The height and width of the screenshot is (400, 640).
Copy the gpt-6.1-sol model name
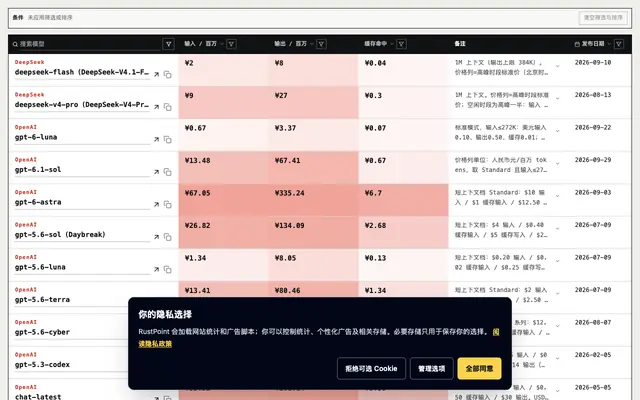point(168,172)
